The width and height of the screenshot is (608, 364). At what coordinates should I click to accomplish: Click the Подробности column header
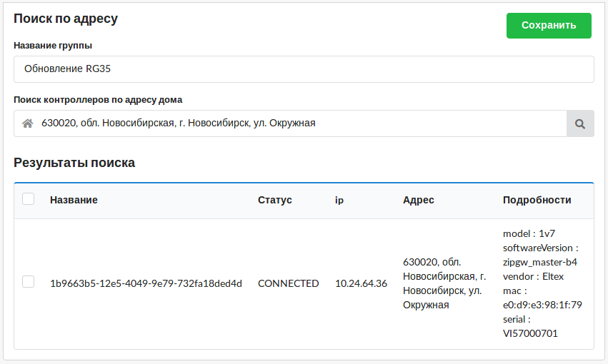click(x=537, y=200)
